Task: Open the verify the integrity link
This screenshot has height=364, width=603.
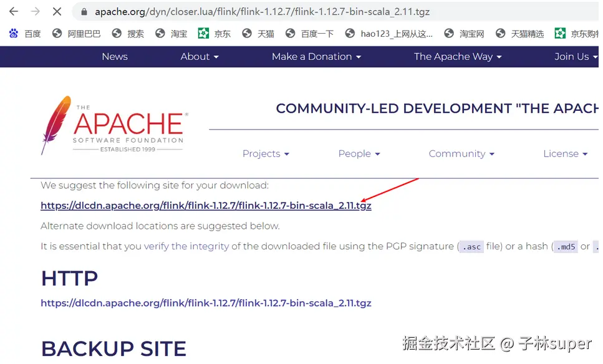Action: pos(186,246)
